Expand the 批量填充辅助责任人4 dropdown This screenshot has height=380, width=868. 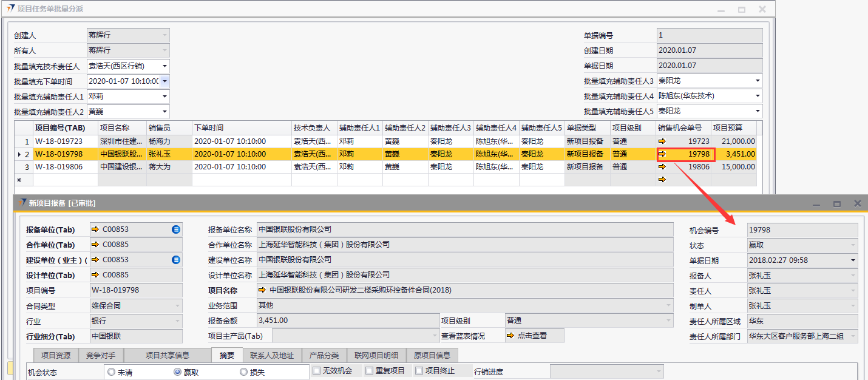757,96
